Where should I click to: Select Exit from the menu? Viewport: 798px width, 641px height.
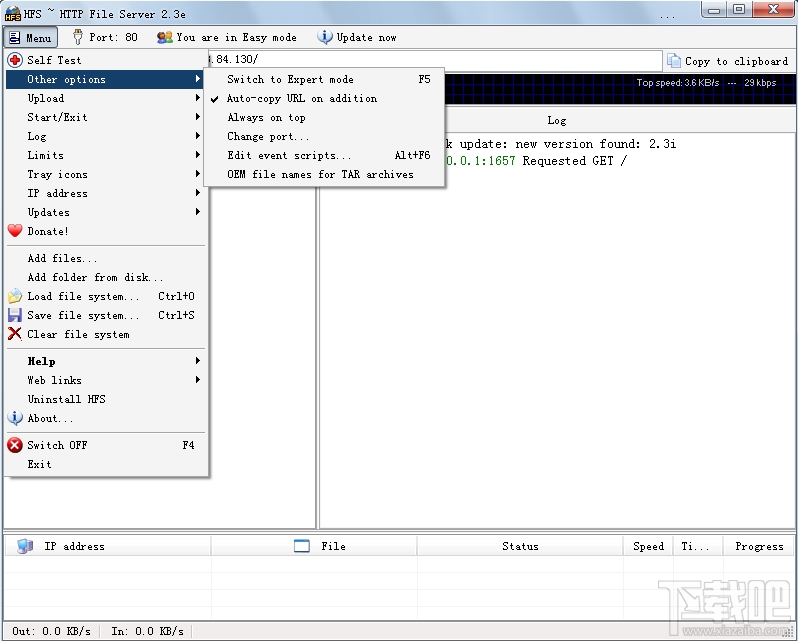pos(107,464)
